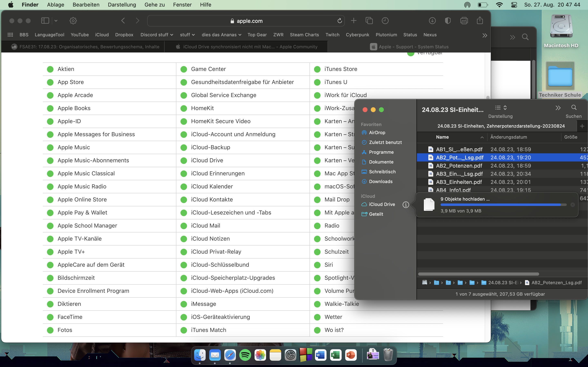The width and height of the screenshot is (588, 367).
Task: Click the Safari history clock icon
Action: click(x=385, y=21)
